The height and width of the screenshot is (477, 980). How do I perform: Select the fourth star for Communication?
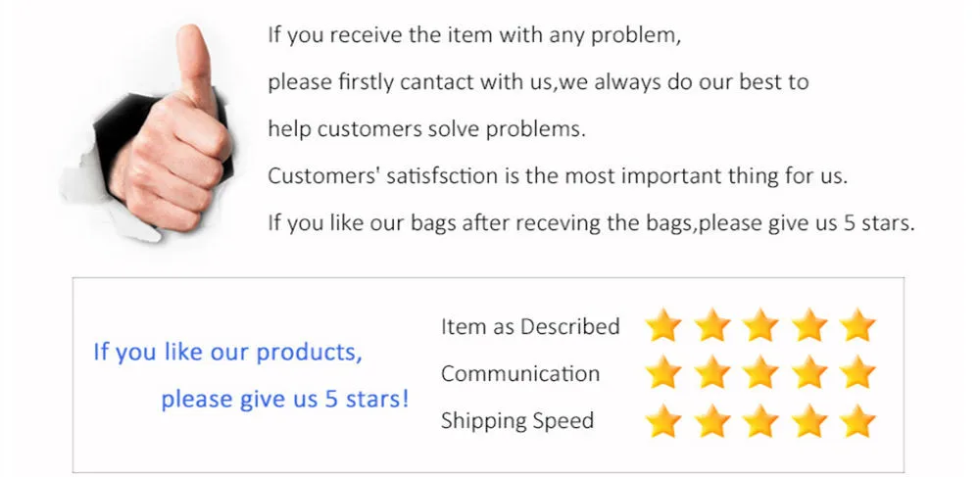tap(809, 373)
